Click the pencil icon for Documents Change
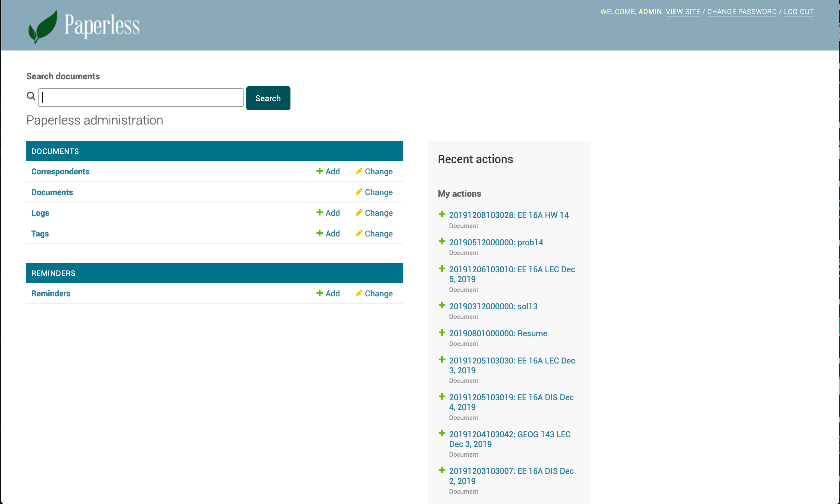Screen dimensions: 840x504 click(x=359, y=192)
